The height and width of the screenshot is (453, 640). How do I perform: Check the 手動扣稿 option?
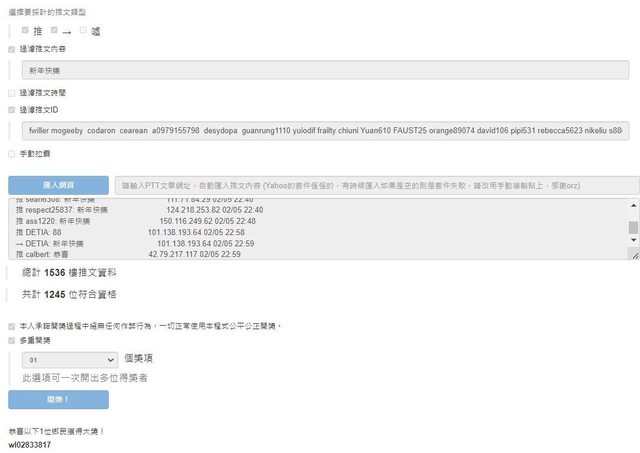point(11,154)
